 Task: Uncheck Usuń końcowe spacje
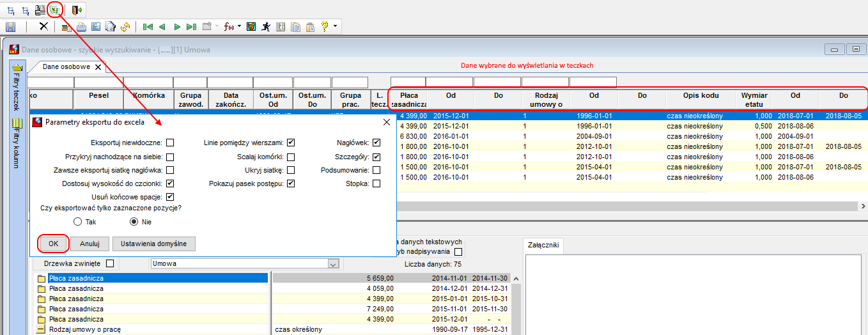tap(170, 197)
